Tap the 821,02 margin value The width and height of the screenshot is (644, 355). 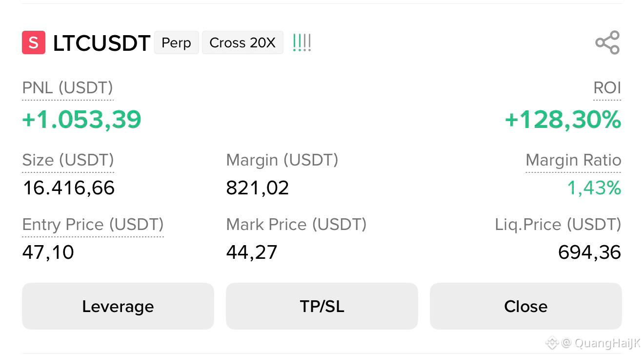[x=258, y=188]
